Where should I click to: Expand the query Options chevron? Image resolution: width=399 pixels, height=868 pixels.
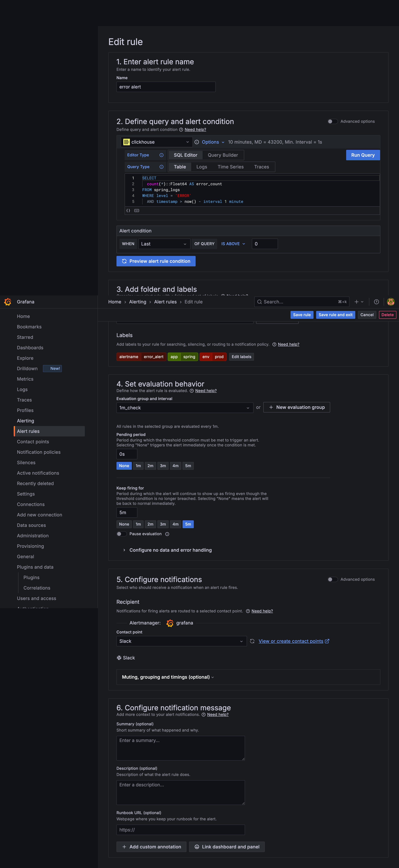pyautogui.click(x=223, y=142)
